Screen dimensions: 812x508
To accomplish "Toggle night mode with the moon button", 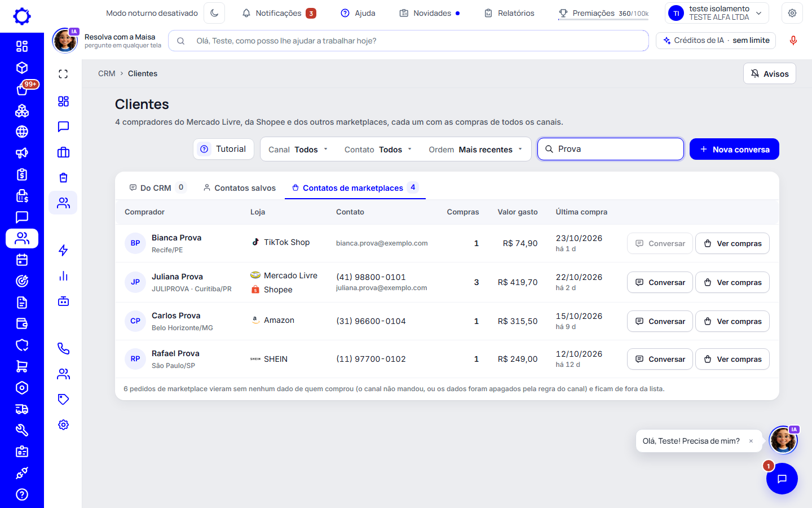I will coord(214,13).
